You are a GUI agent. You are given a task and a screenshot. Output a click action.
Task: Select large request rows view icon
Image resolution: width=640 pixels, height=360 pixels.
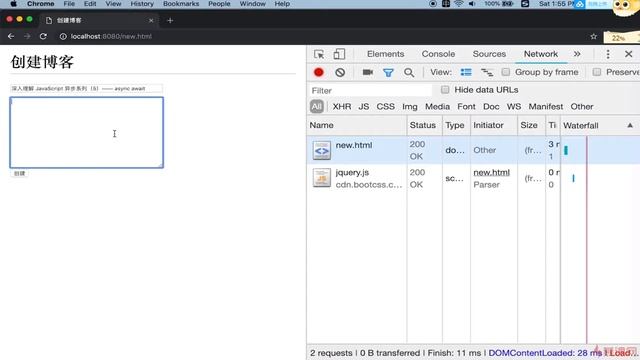[x=466, y=72]
